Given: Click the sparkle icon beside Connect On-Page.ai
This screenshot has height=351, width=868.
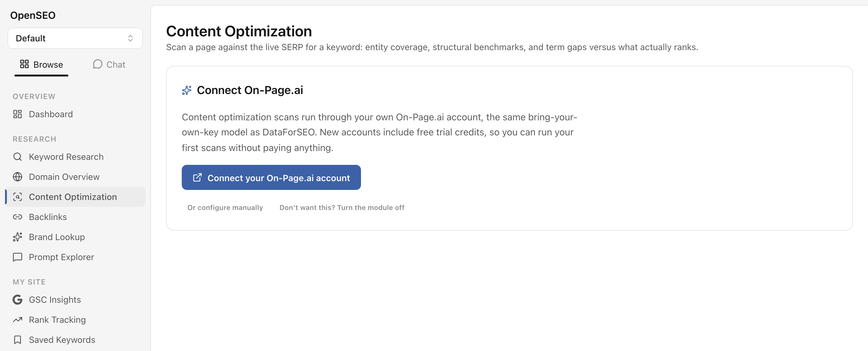Looking at the screenshot, I should (187, 90).
